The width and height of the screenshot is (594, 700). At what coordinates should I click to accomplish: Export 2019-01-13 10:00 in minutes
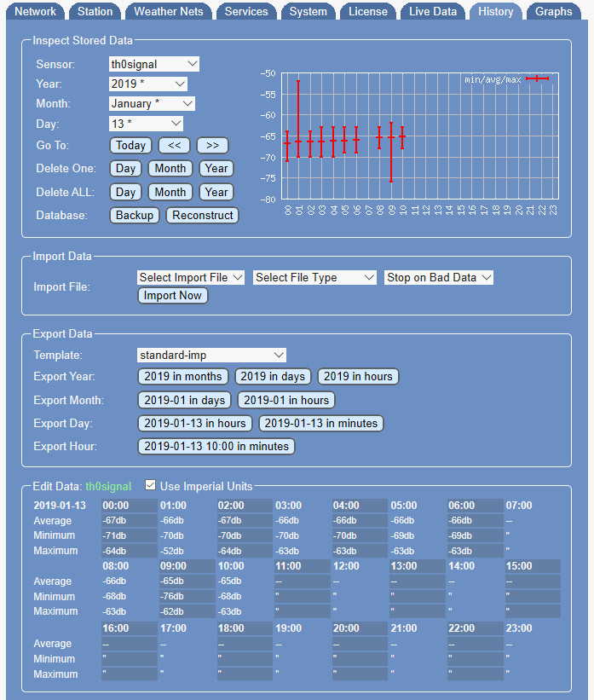[x=216, y=447]
